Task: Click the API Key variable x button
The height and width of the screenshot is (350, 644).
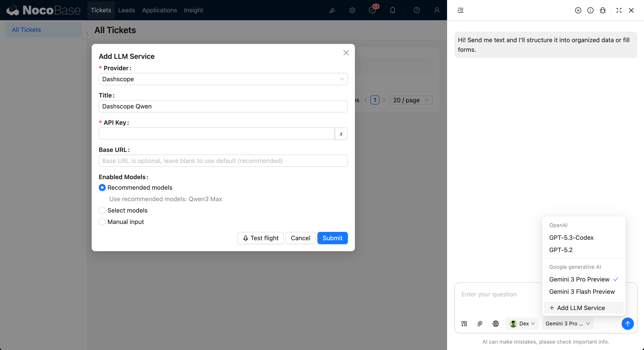Action: pyautogui.click(x=341, y=134)
